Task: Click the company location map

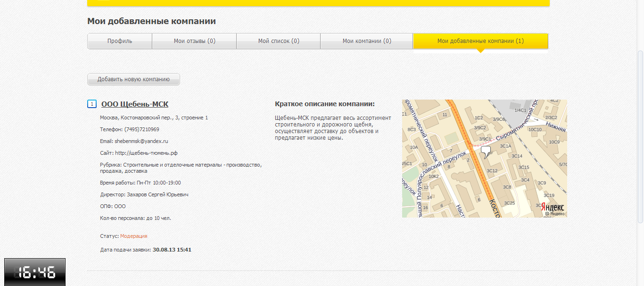Action: point(484,159)
